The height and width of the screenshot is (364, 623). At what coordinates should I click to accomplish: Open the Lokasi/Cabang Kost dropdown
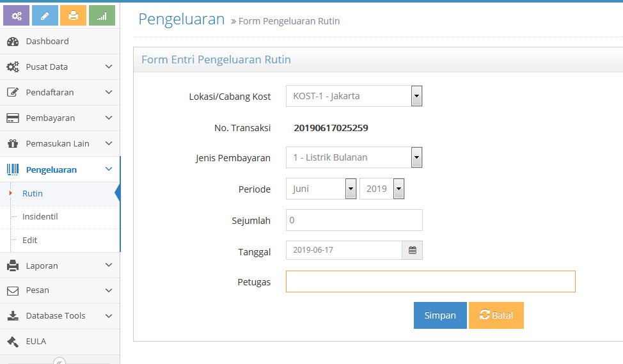[354, 96]
